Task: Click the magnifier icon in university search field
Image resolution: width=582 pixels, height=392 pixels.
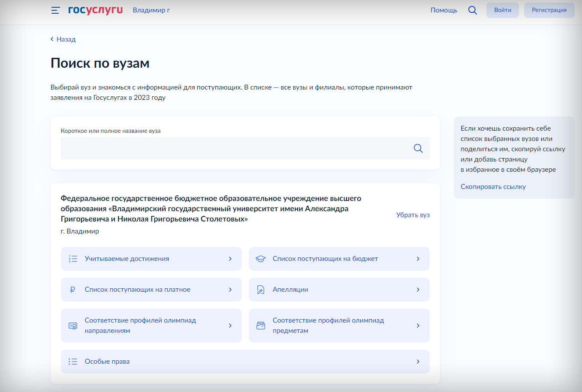Action: 418,148
